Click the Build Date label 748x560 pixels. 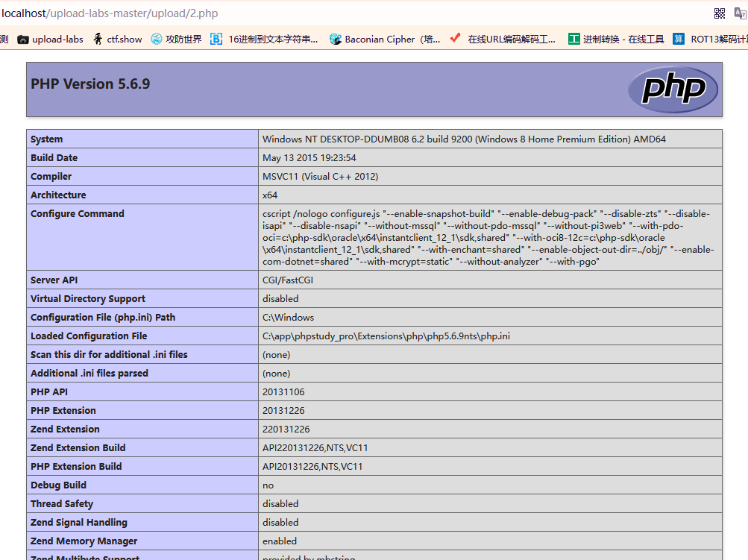tap(54, 157)
